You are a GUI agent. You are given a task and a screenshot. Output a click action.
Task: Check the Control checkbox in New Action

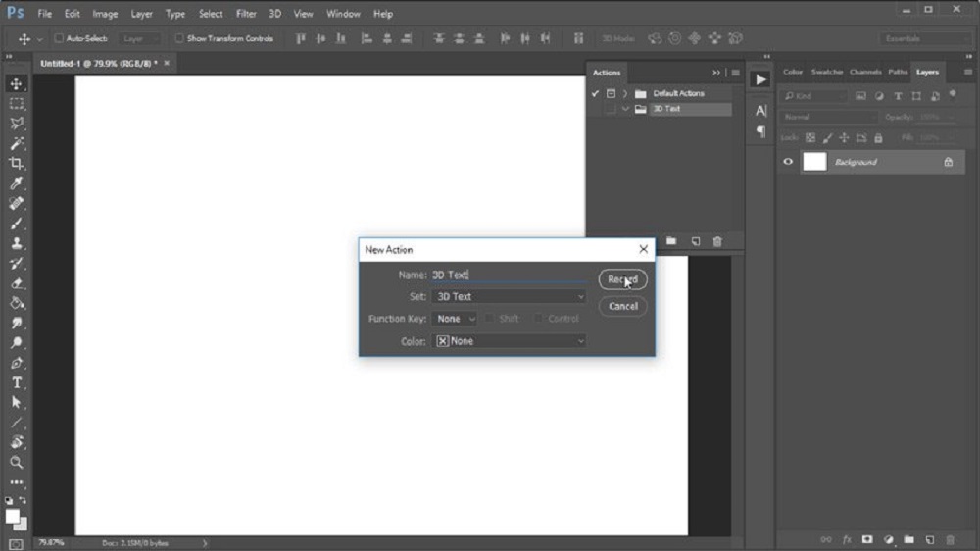pyautogui.click(x=538, y=319)
